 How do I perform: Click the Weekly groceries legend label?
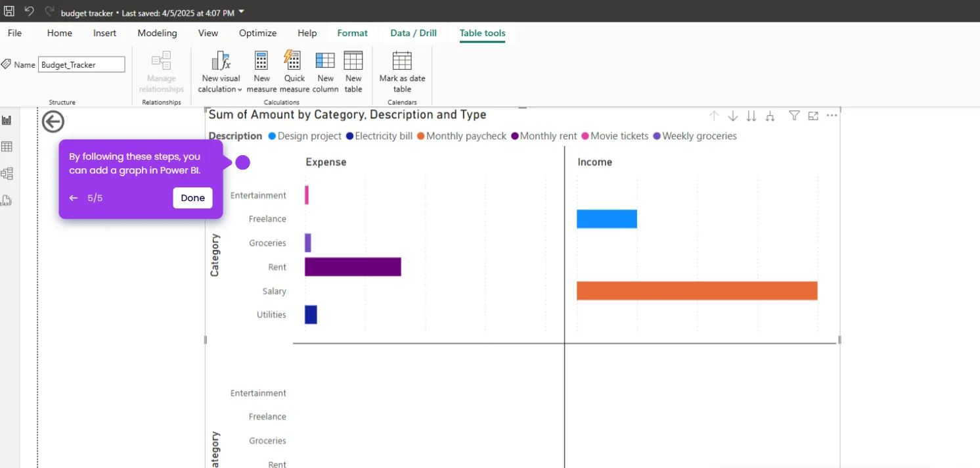[700, 136]
